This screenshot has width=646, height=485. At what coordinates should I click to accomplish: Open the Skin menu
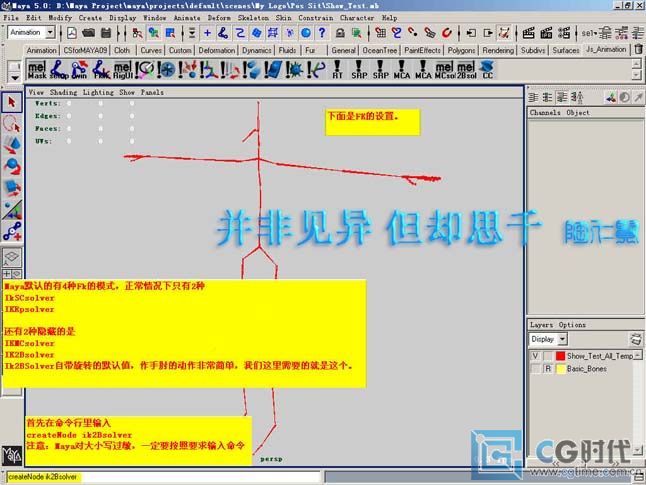click(x=283, y=18)
